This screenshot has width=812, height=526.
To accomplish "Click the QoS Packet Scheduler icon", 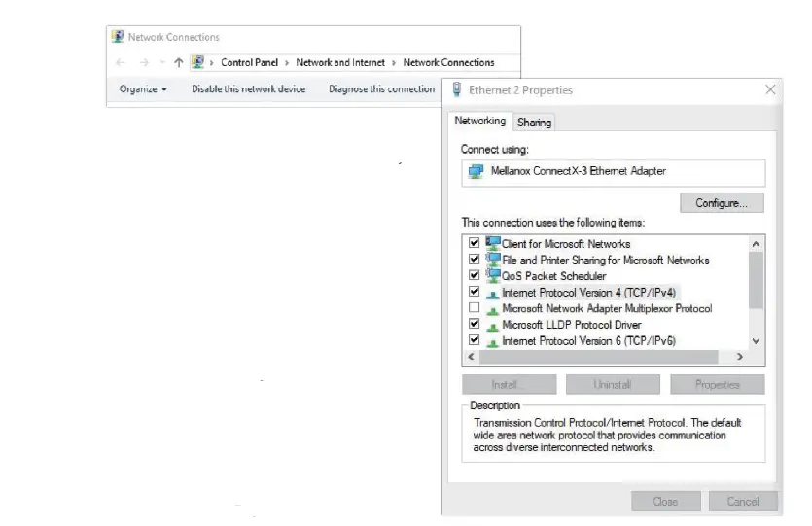I will click(493, 275).
